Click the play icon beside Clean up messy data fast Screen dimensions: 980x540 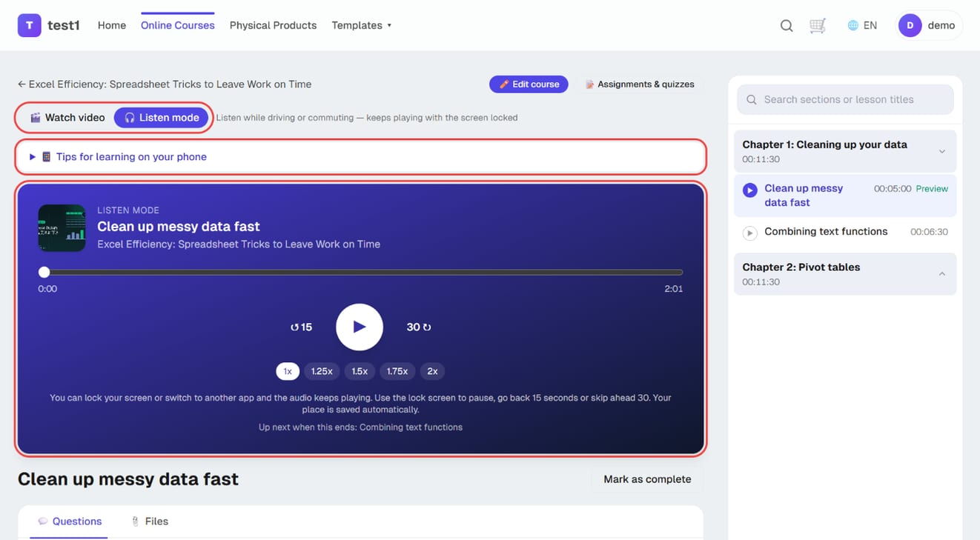tap(750, 190)
